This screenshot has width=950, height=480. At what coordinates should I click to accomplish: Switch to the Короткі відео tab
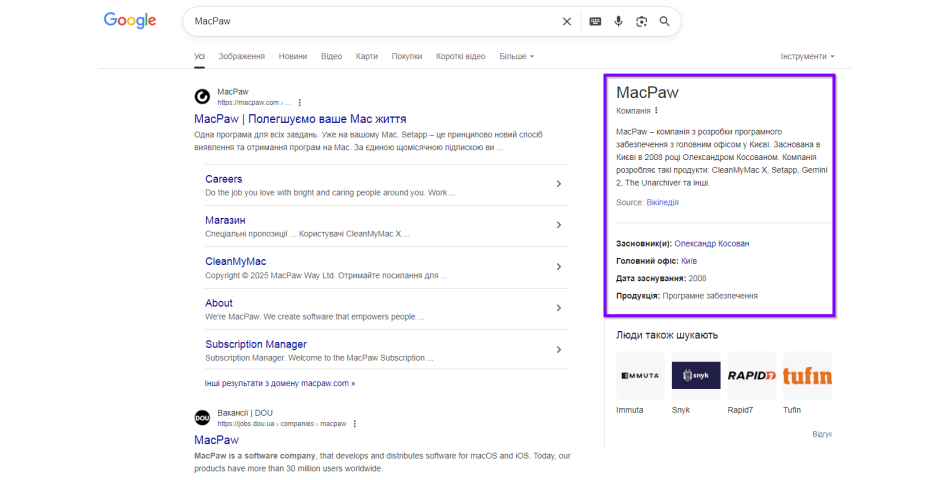460,56
